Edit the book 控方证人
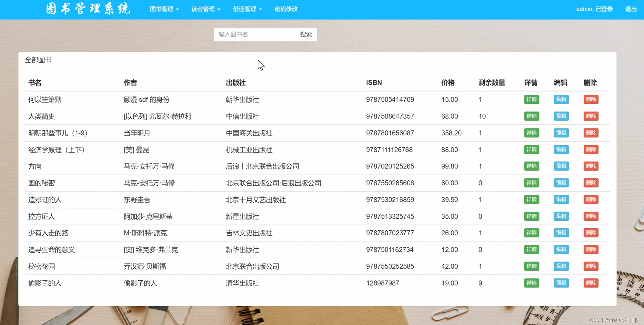Screen dimensions: 644x325 click(561, 216)
